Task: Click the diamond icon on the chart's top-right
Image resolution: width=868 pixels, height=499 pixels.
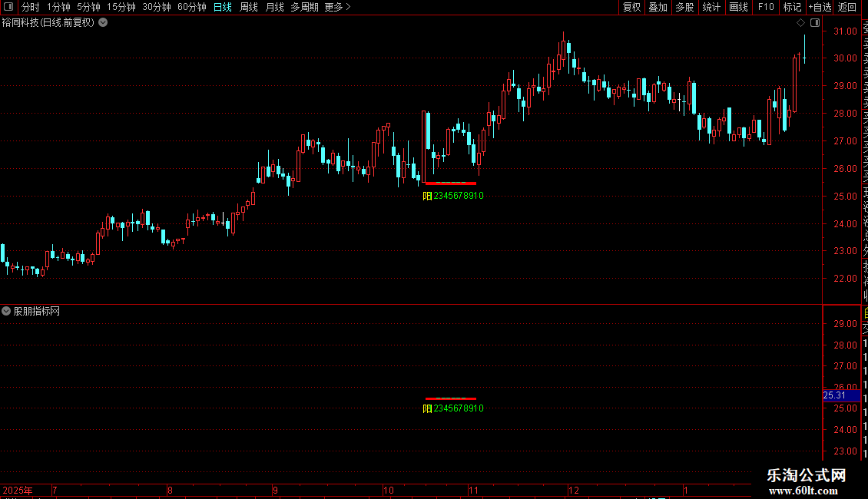Action: pyautogui.click(x=800, y=23)
